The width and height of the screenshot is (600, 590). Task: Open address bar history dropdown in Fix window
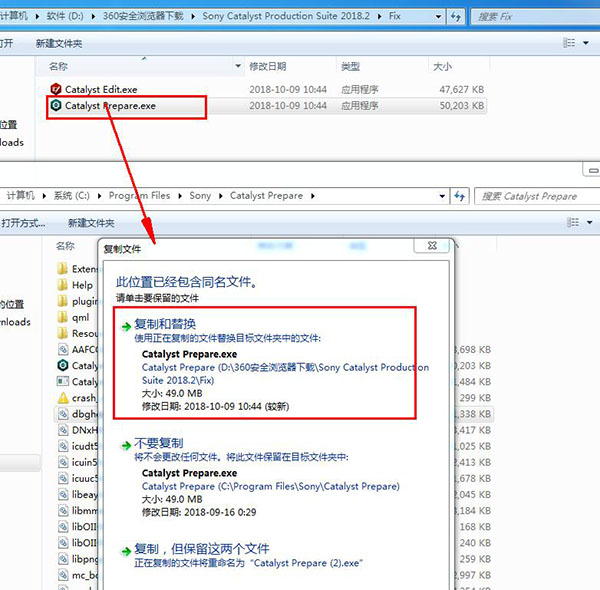click(x=439, y=16)
